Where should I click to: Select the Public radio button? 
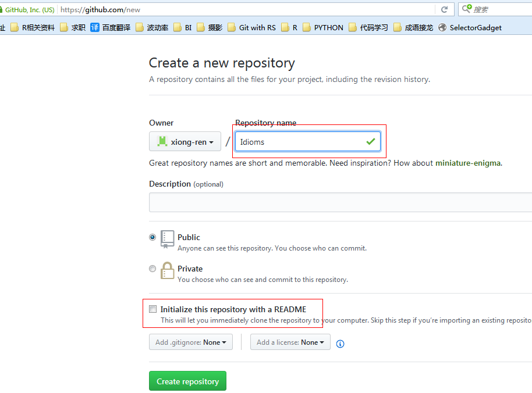pyautogui.click(x=152, y=237)
